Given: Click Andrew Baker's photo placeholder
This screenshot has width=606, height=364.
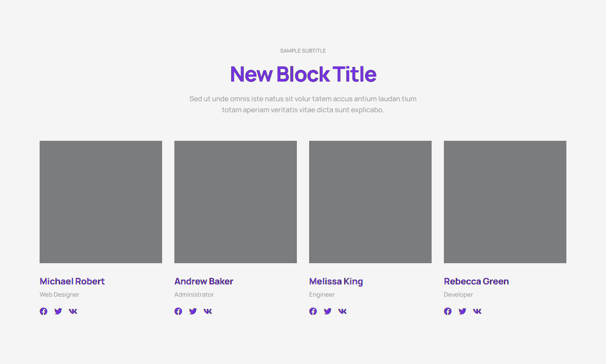Looking at the screenshot, I should (x=236, y=202).
